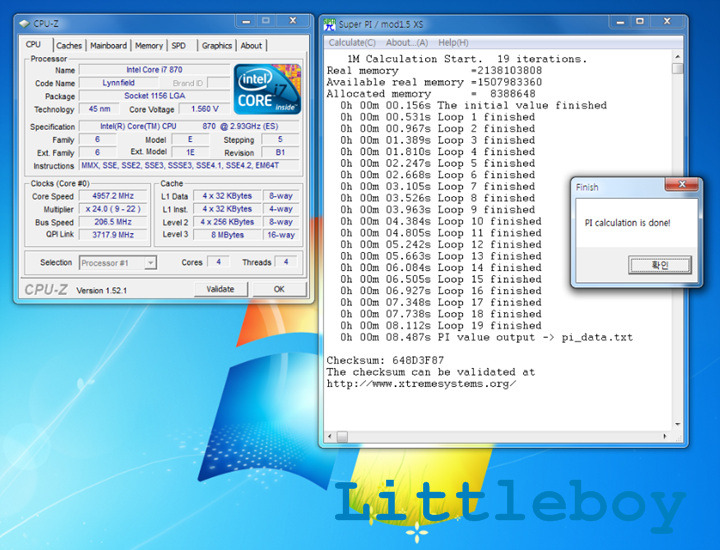Click the 1M Calculation Start line
This screenshot has height=550, width=720.
coord(467,59)
